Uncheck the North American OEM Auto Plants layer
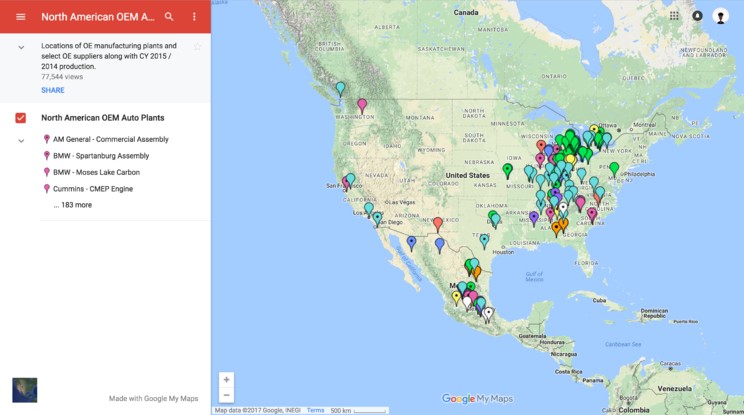 (20, 118)
